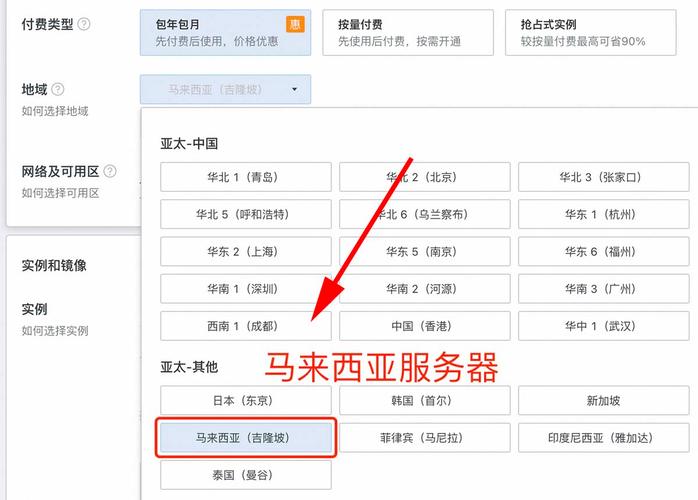Select 按量付费 billing type
This screenshot has width=698, height=500.
(x=408, y=33)
